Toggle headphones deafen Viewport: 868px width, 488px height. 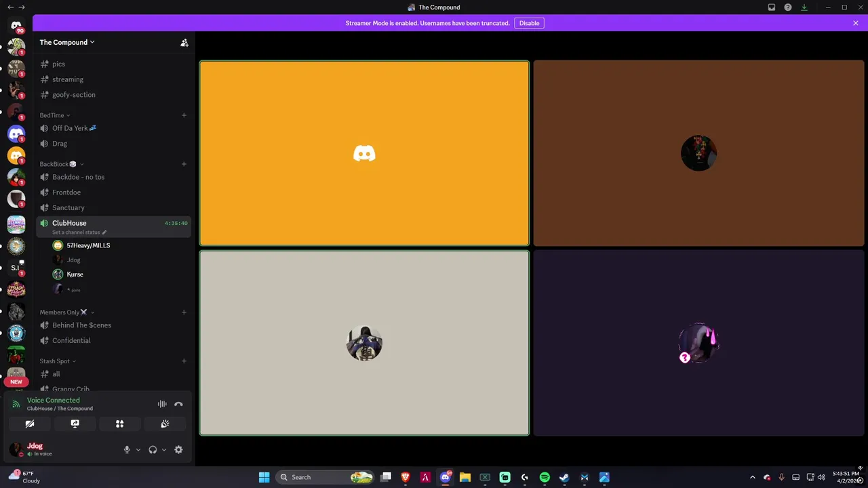click(x=153, y=449)
